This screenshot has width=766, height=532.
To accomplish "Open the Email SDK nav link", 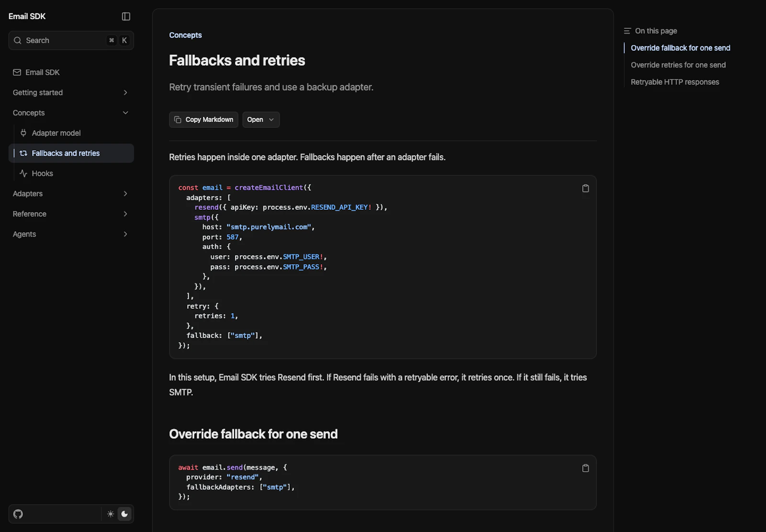I will pyautogui.click(x=71, y=72).
